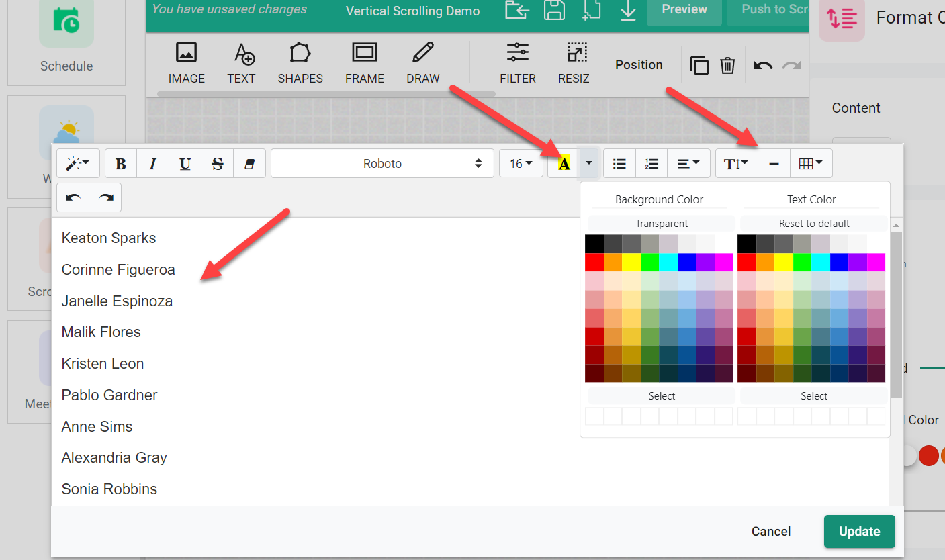Open the Position menu
Image resolution: width=945 pixels, height=560 pixels.
[x=639, y=65]
